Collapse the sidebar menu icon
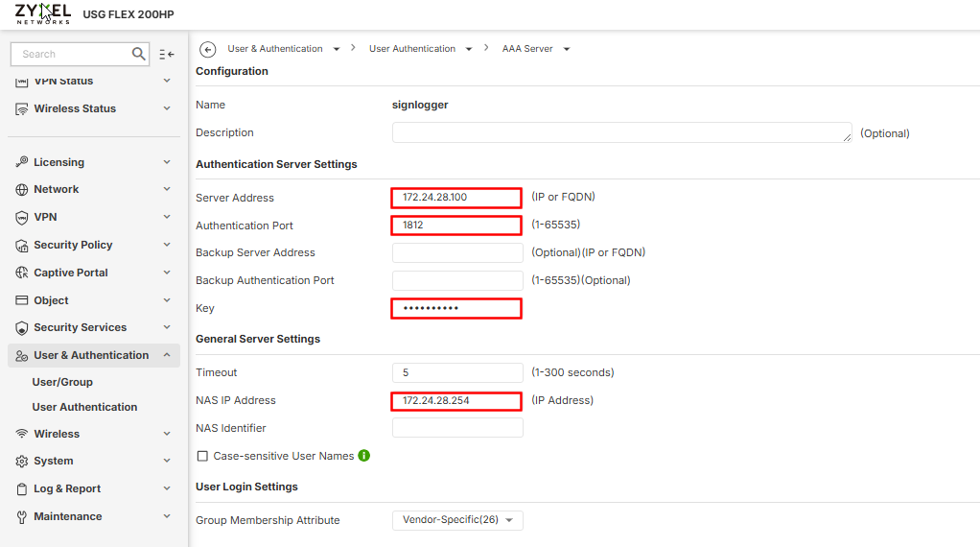The image size is (980, 547). click(166, 55)
